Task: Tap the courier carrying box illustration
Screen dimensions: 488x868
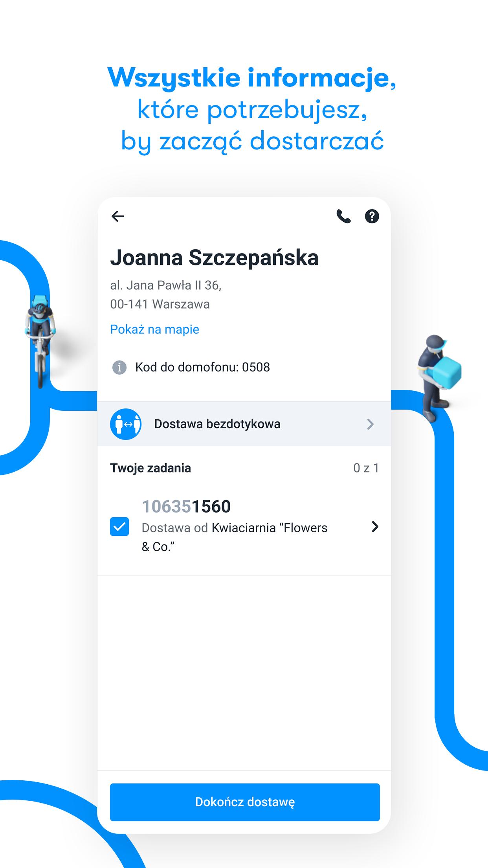Action: coord(438,377)
